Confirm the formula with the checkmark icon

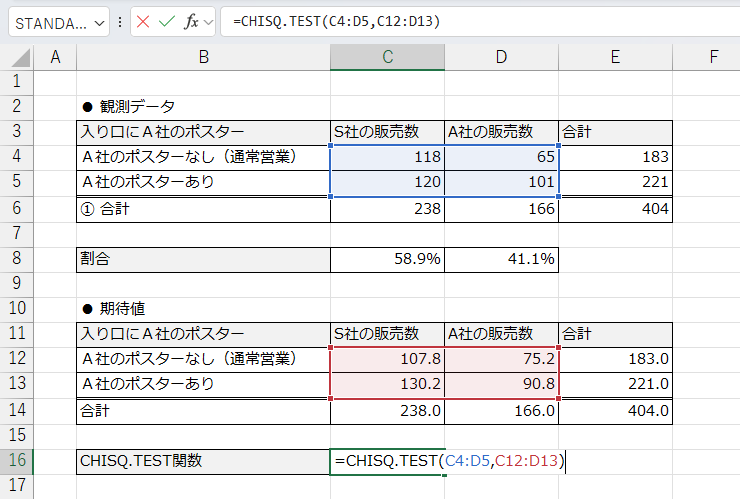coord(167,22)
